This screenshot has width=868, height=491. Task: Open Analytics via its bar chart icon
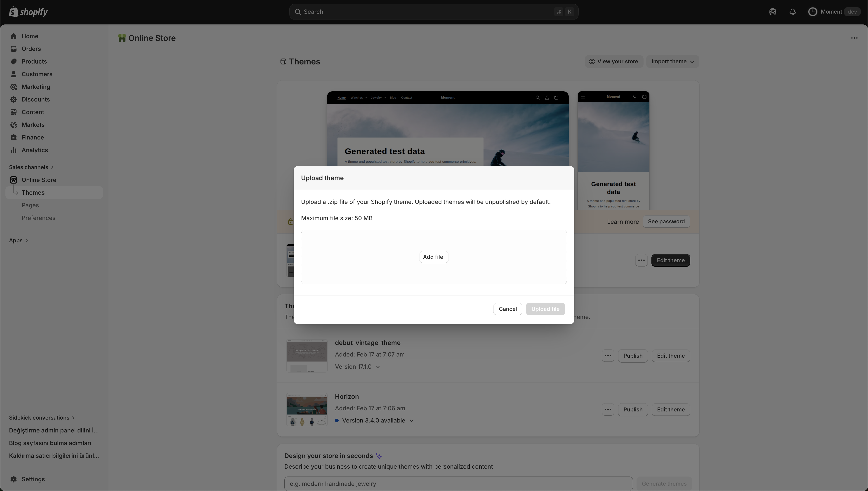coord(14,150)
